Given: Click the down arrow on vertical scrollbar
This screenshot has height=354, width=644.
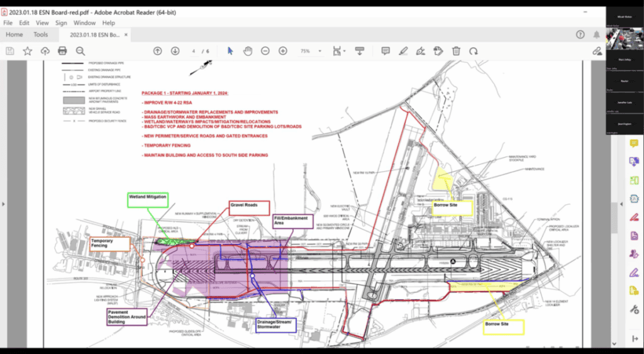Looking at the screenshot, I should pos(614,344).
